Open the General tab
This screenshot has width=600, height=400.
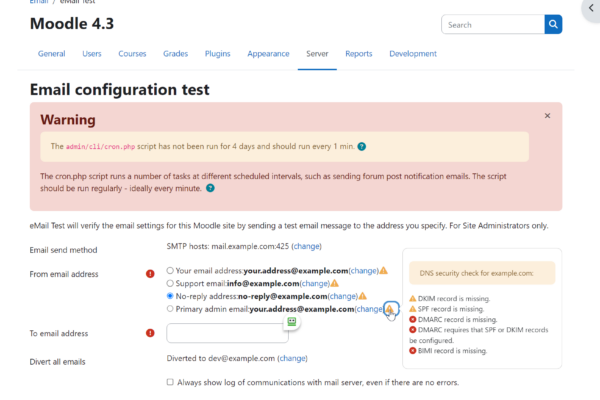51,54
